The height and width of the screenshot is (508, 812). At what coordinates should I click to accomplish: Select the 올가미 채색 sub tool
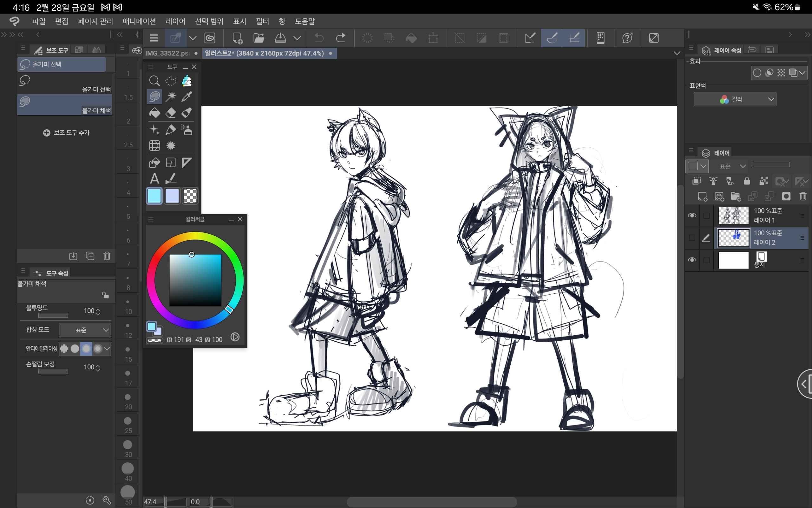coord(64,105)
